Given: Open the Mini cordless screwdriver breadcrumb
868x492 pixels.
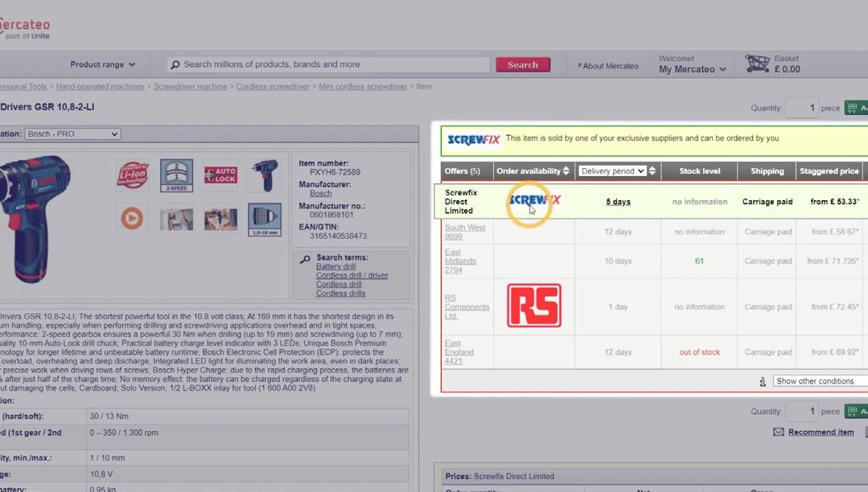Looking at the screenshot, I should (363, 86).
